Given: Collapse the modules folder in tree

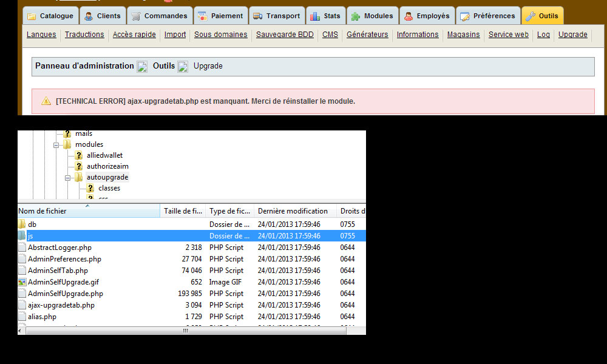Looking at the screenshot, I should 56,145.
